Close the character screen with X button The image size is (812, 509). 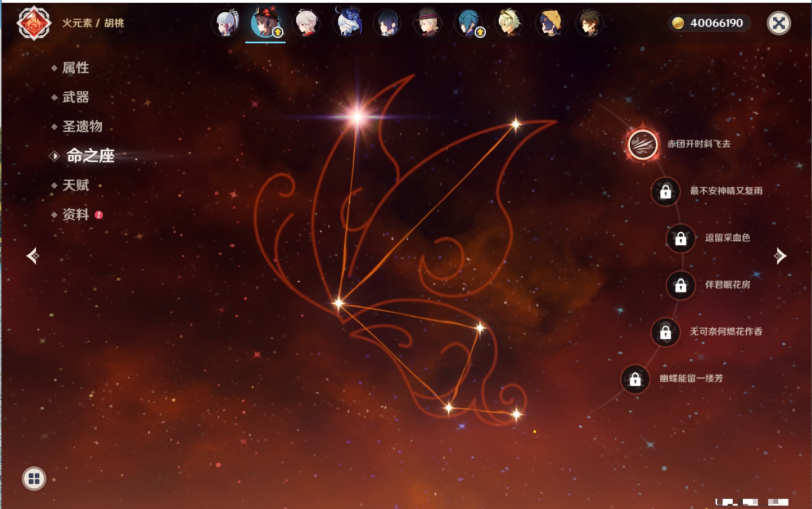coord(779,23)
